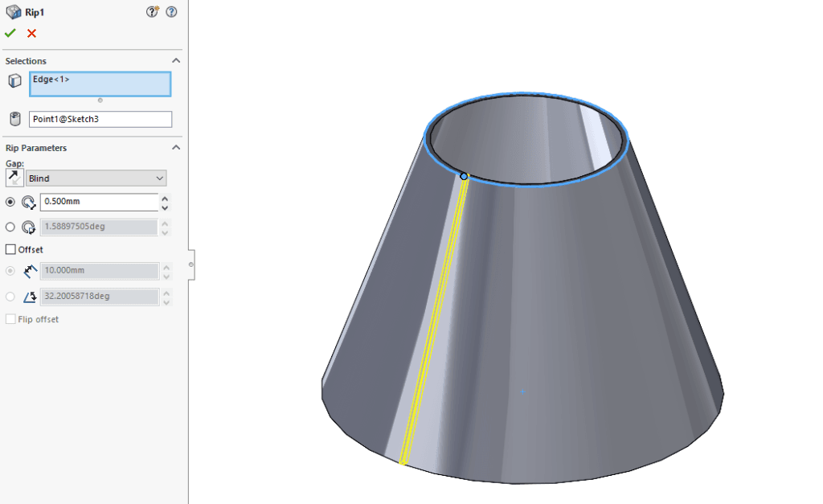Open the help question mark icon
Viewport: 823px width, 504px height.
coord(171,12)
